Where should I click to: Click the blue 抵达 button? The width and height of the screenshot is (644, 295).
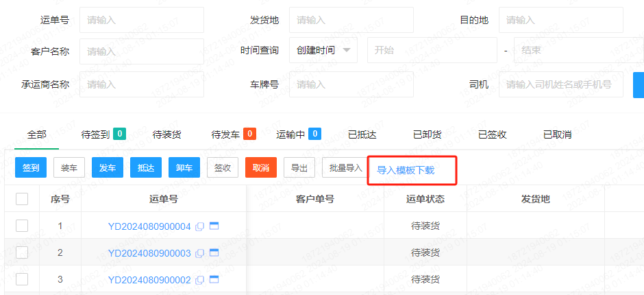point(146,168)
